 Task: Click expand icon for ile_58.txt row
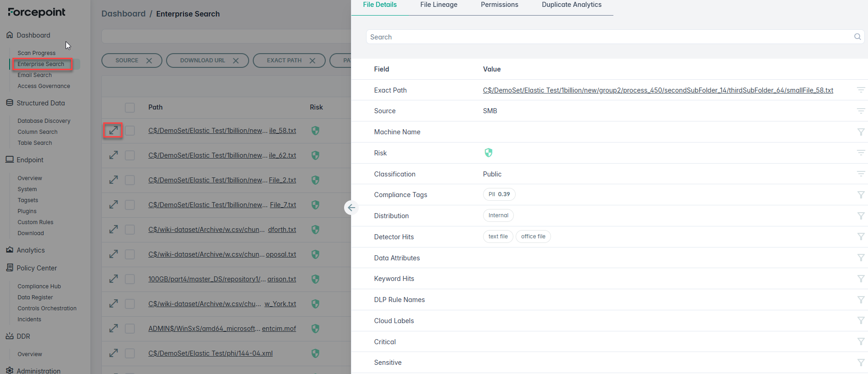[x=113, y=131]
